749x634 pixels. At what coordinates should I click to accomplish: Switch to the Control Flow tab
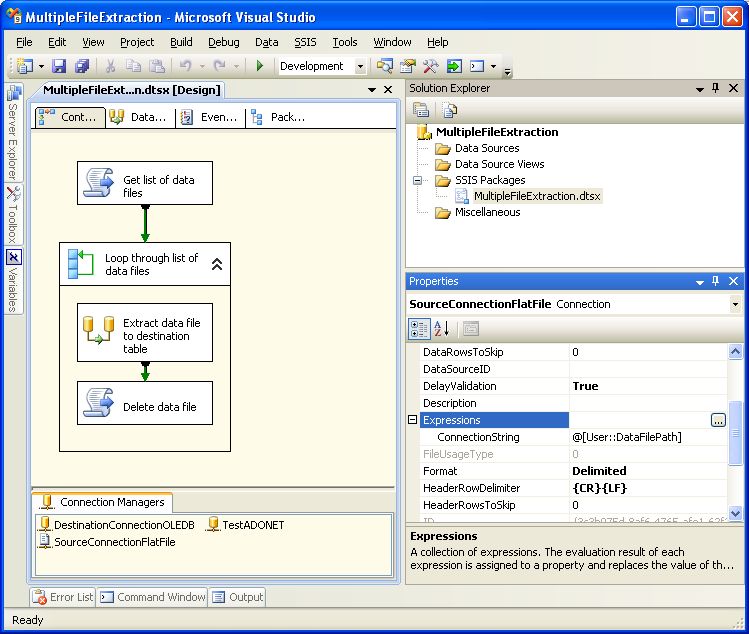(x=70, y=117)
